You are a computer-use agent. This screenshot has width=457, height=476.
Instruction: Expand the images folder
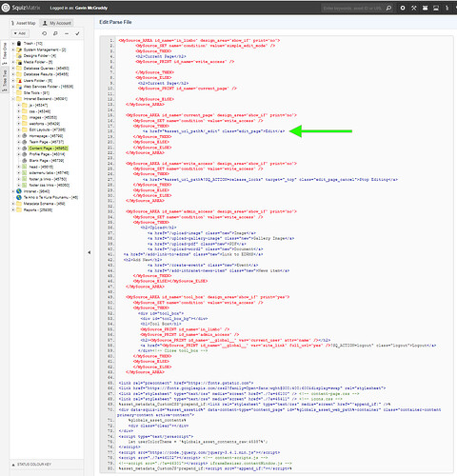point(19,117)
